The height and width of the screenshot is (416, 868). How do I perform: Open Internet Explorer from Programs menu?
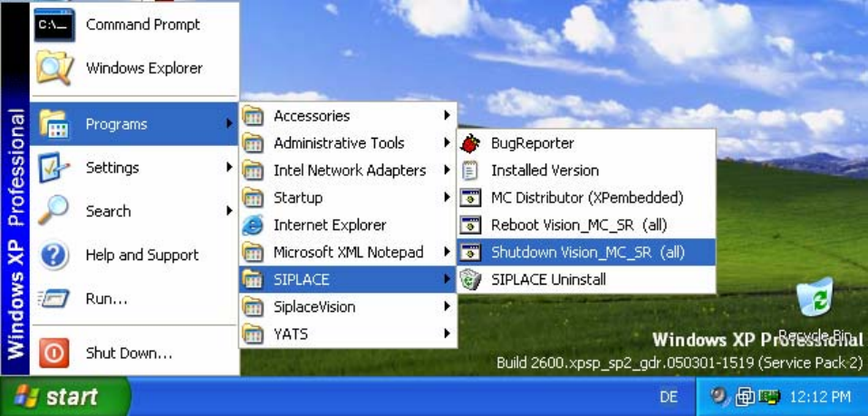tap(348, 225)
